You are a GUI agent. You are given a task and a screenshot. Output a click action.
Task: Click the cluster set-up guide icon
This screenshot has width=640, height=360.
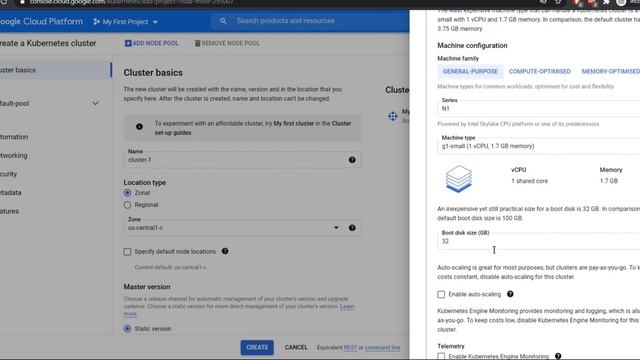[393, 116]
